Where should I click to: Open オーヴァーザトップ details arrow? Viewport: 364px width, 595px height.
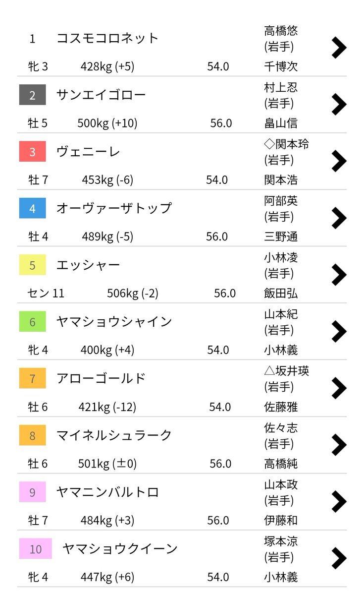339,218
